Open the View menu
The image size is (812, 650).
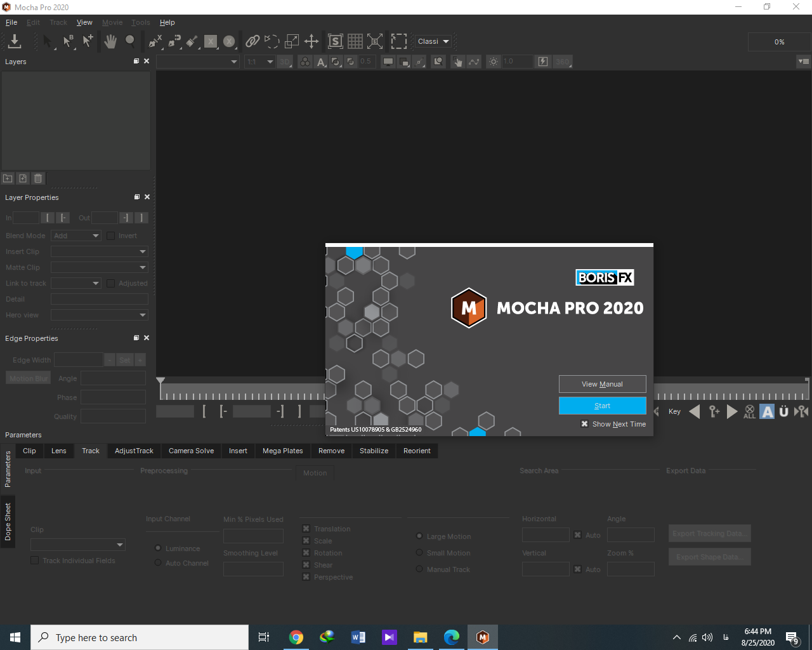84,22
